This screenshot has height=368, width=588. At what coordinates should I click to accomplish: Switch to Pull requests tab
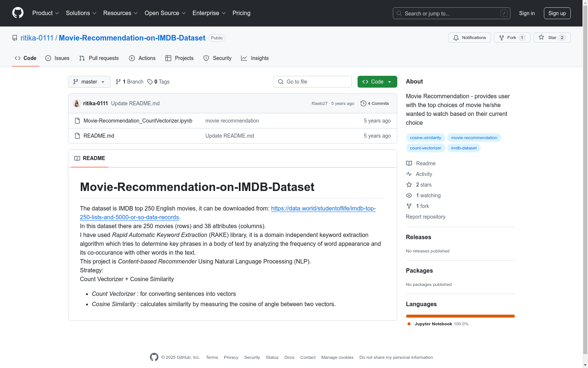click(99, 58)
